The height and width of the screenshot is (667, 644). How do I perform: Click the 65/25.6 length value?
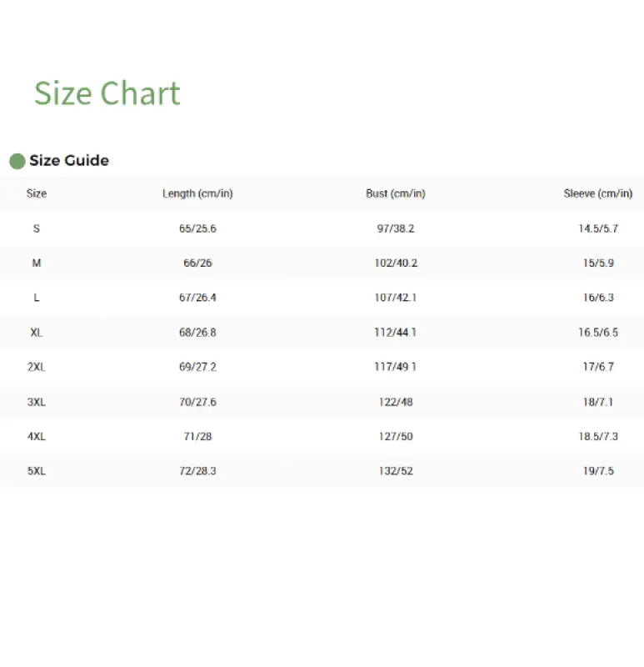197,228
